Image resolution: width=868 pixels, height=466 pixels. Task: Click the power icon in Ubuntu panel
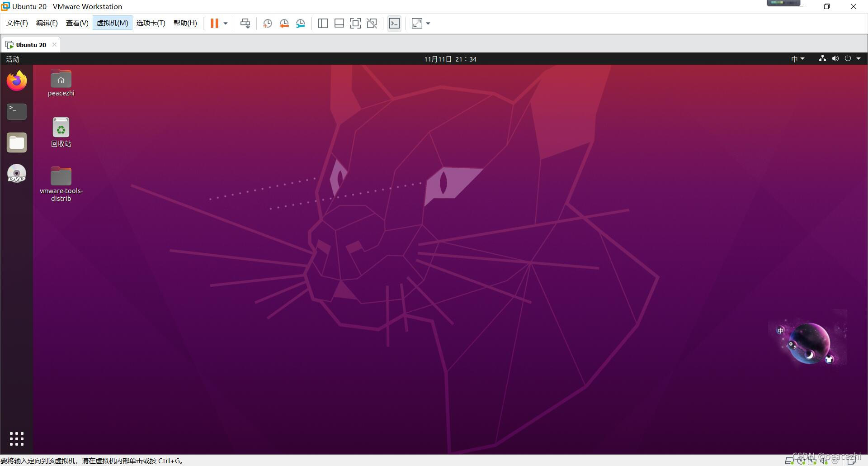(848, 58)
